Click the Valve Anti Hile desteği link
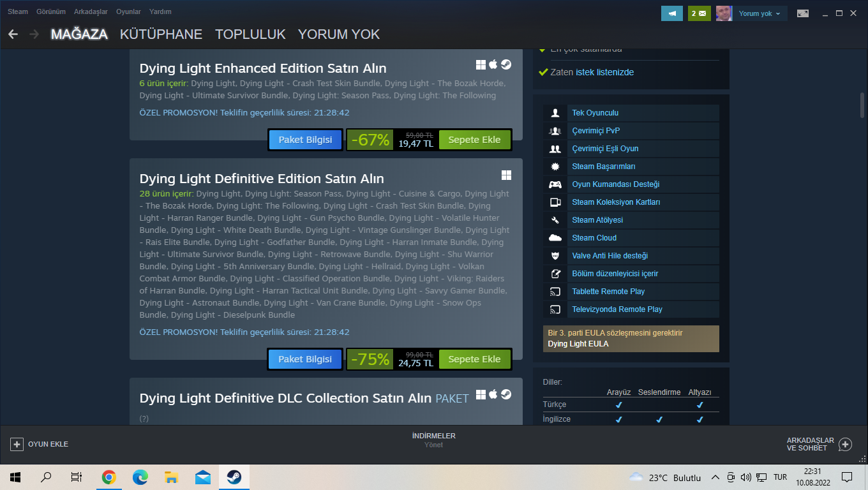 click(610, 256)
